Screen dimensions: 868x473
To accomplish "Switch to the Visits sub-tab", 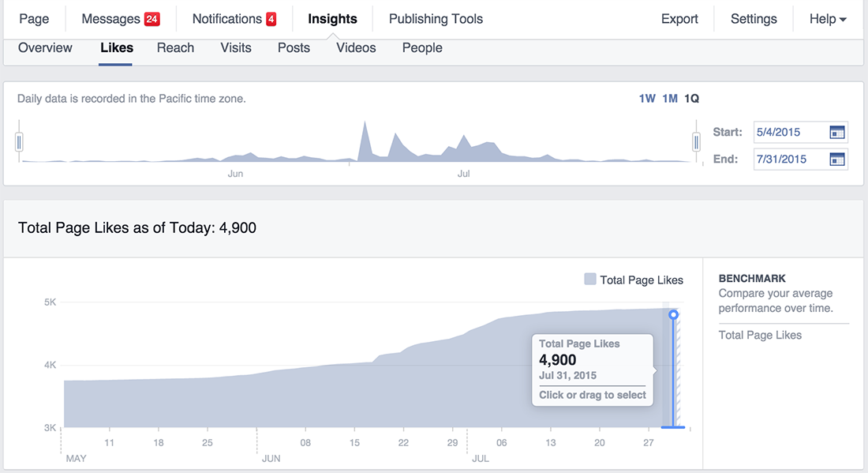I will pos(236,47).
